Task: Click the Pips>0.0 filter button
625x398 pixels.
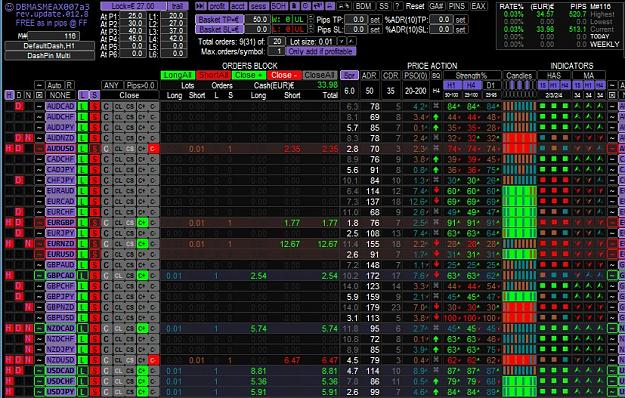Action: tap(141, 85)
